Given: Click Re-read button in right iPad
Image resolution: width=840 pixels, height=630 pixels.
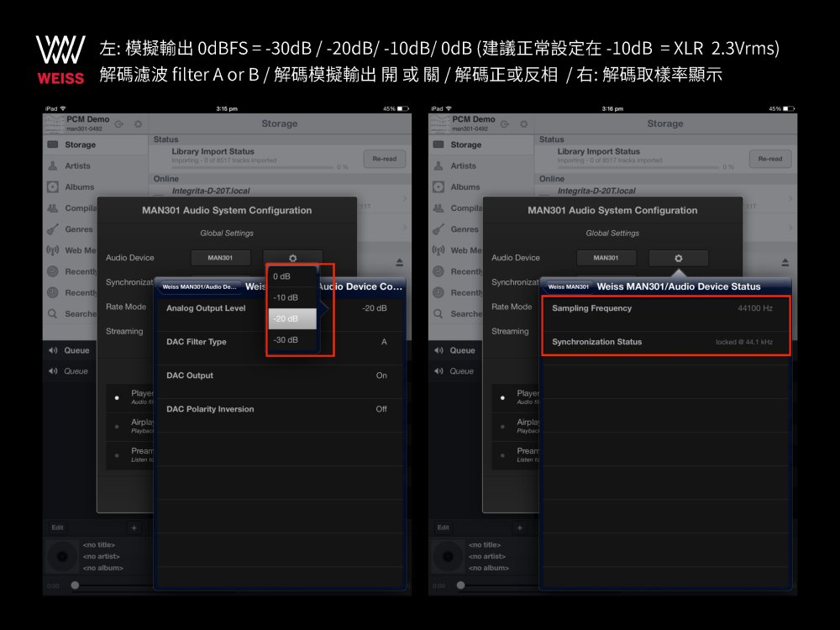Looking at the screenshot, I should tap(770, 159).
